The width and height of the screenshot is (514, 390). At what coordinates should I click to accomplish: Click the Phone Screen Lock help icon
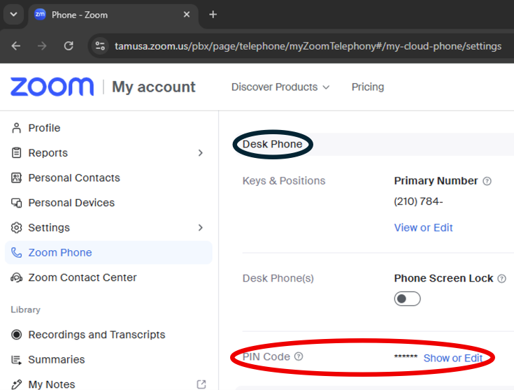502,278
